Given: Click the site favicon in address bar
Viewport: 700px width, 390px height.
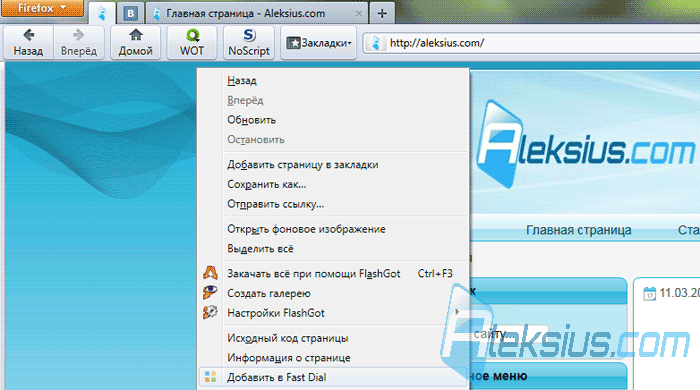Looking at the screenshot, I should [376, 43].
